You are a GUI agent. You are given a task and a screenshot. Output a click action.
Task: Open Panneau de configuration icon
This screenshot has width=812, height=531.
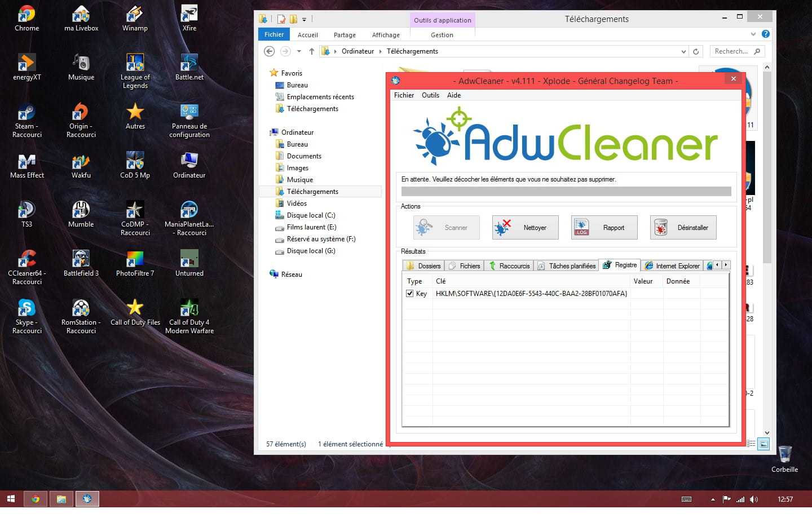[x=189, y=120]
